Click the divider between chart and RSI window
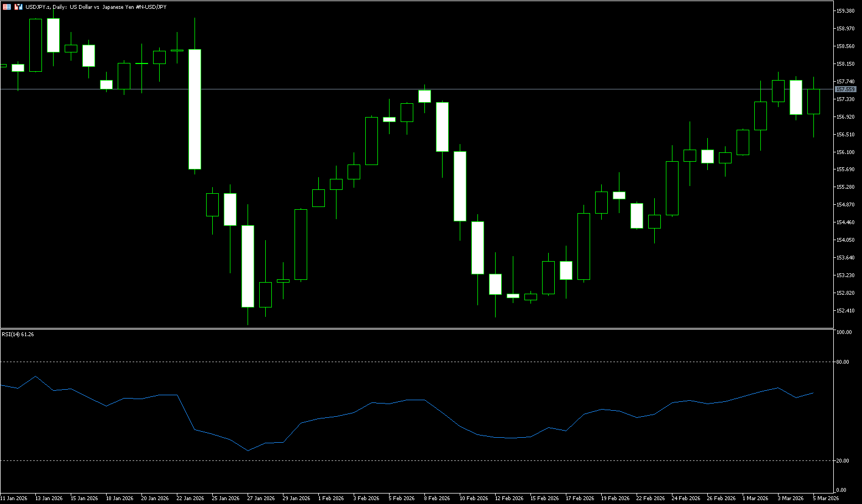862x504 pixels. point(414,328)
